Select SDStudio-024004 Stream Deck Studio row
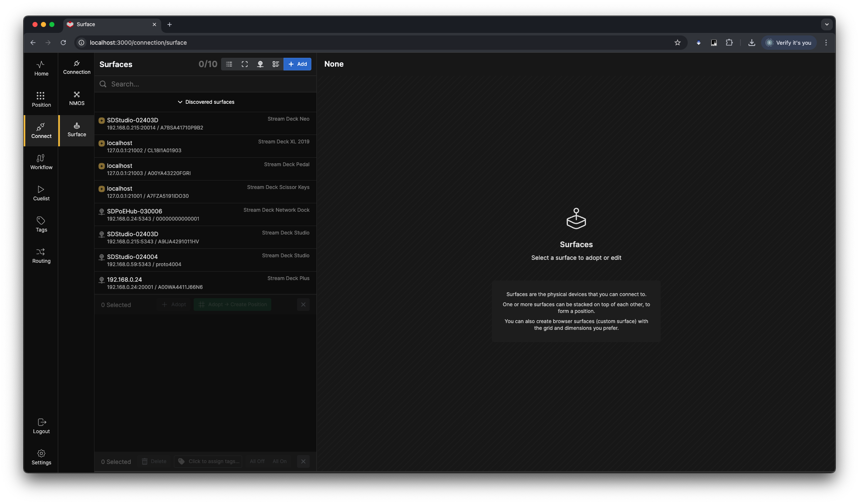 (x=205, y=260)
